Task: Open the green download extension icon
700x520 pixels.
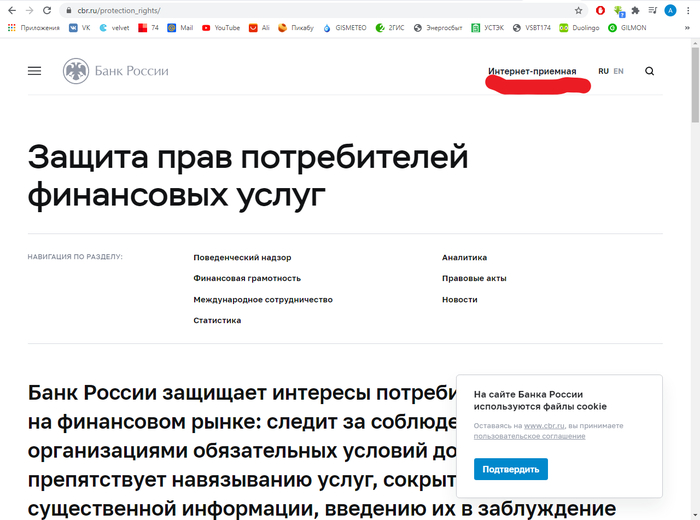Action: pyautogui.click(x=619, y=11)
